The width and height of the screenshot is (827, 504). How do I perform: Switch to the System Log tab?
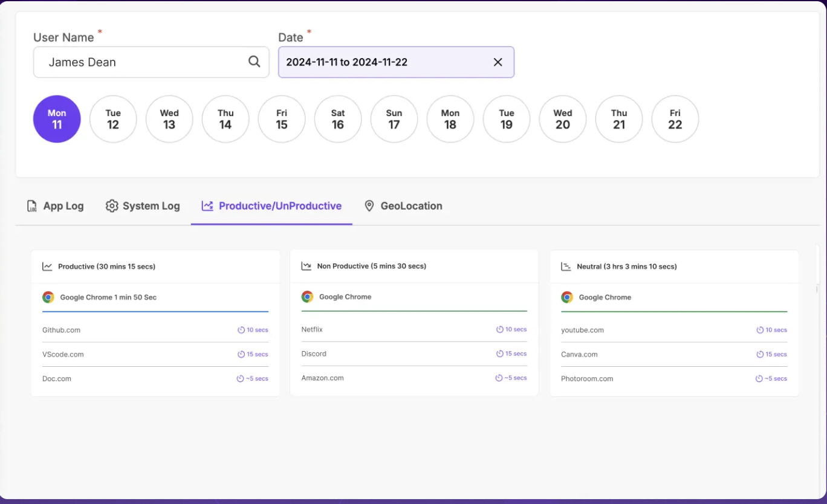pyautogui.click(x=143, y=206)
